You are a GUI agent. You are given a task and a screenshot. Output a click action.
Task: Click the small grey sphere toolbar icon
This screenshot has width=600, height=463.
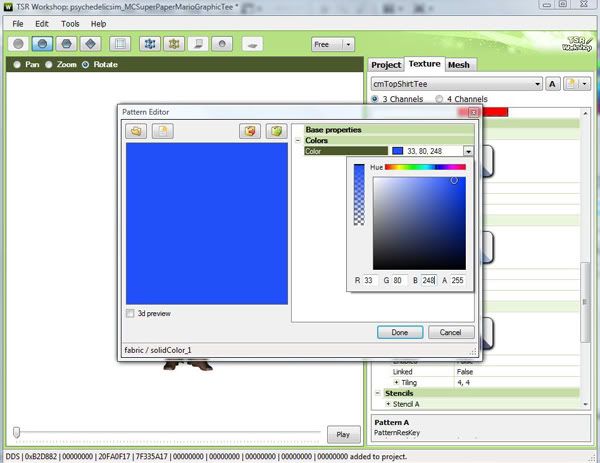pyautogui.click(x=222, y=44)
